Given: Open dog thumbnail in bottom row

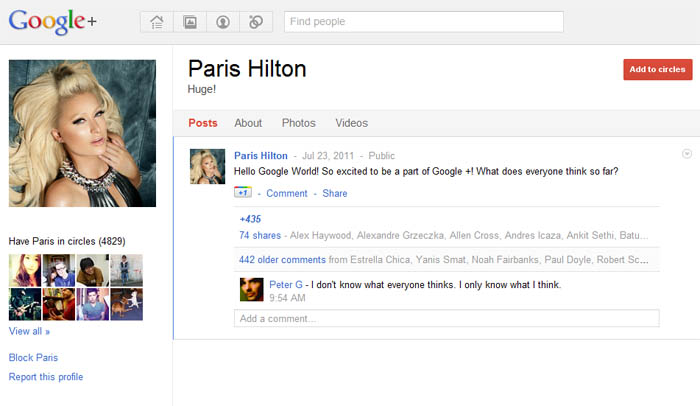Looking at the screenshot, I should 127,304.
